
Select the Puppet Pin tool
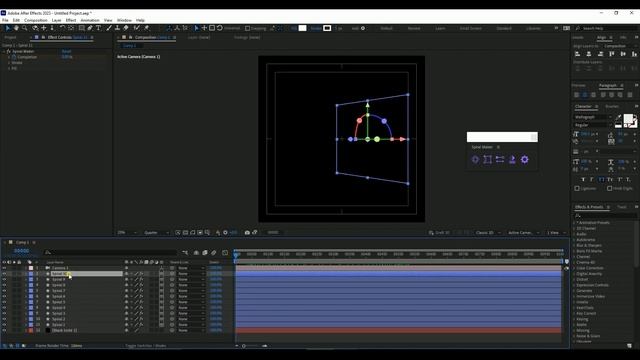tap(147, 28)
